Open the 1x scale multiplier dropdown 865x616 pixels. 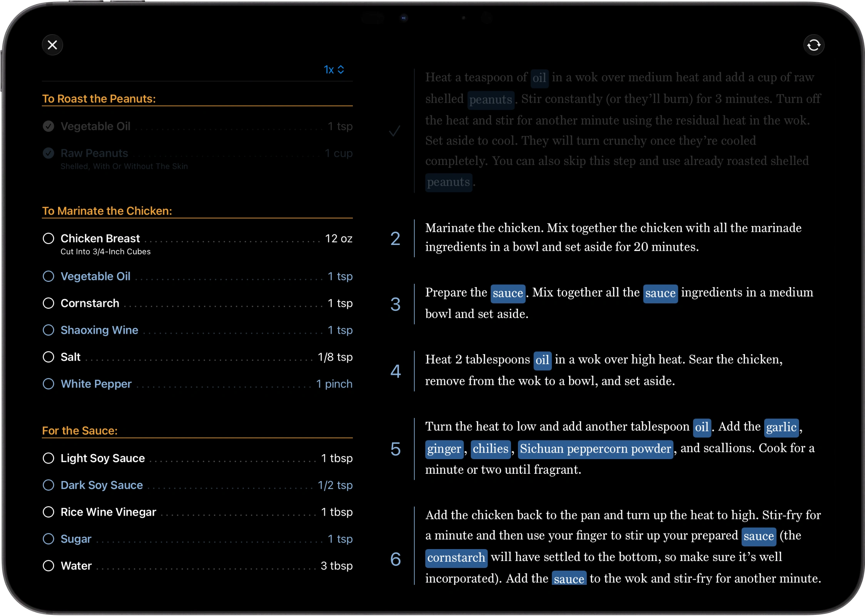[x=334, y=70]
